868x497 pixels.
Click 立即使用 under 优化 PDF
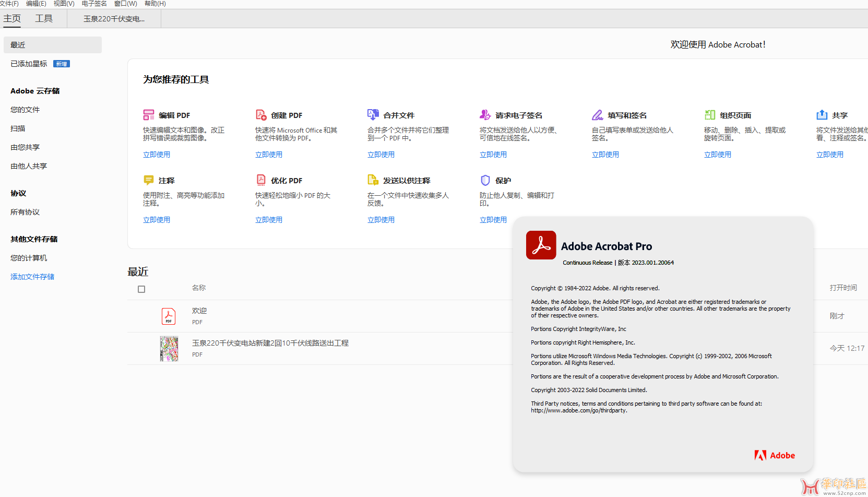pyautogui.click(x=269, y=220)
